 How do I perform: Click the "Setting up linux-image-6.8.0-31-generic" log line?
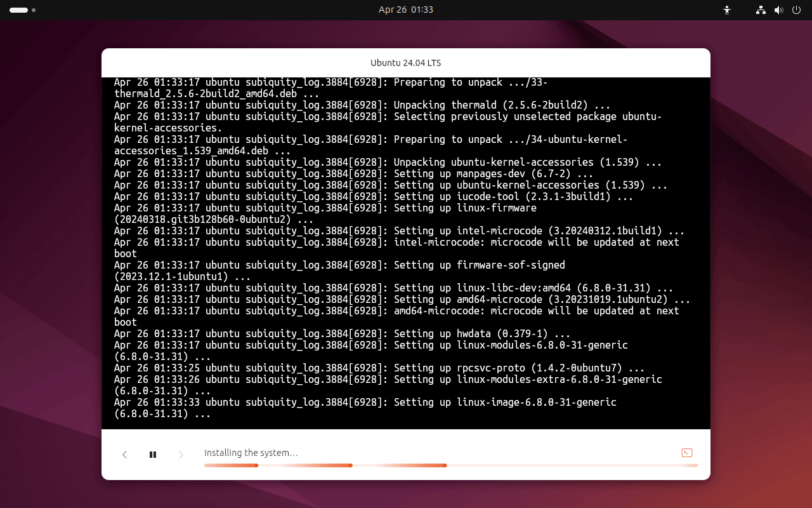[x=365, y=403]
